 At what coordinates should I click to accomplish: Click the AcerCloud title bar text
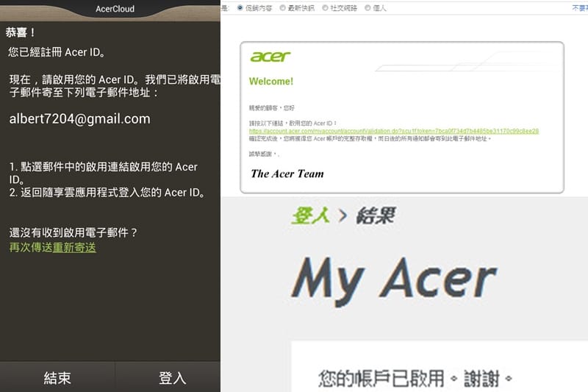(x=115, y=9)
